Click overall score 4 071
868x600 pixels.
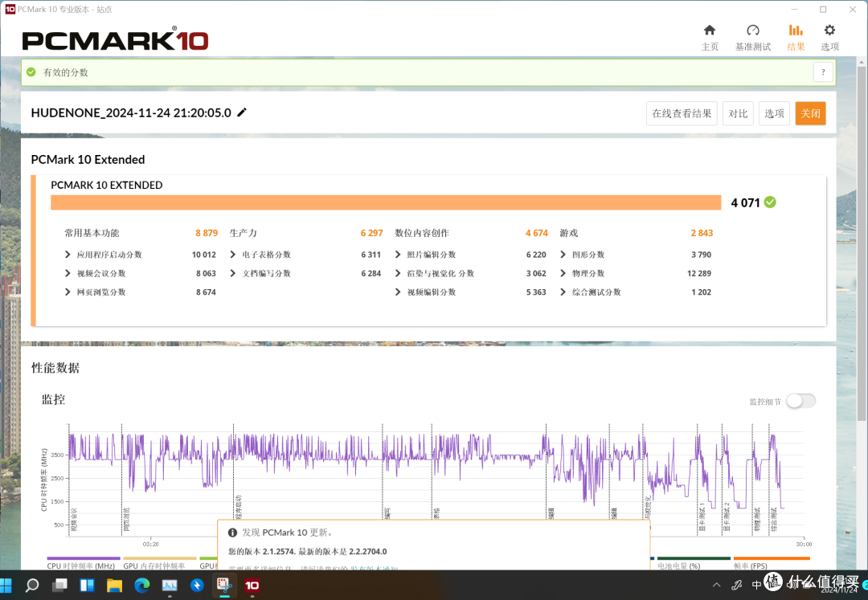point(745,203)
